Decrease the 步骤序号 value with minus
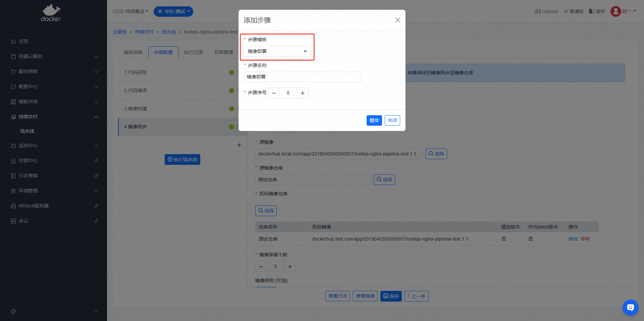This screenshot has width=644, height=321. coord(274,93)
